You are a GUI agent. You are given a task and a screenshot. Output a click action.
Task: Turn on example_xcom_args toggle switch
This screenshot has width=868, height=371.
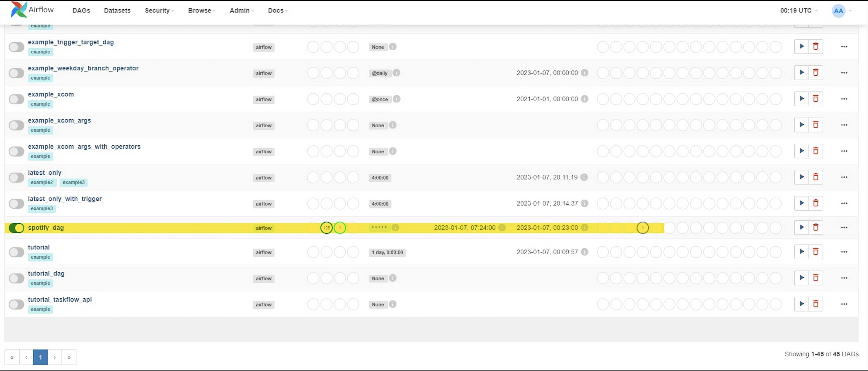coord(16,125)
